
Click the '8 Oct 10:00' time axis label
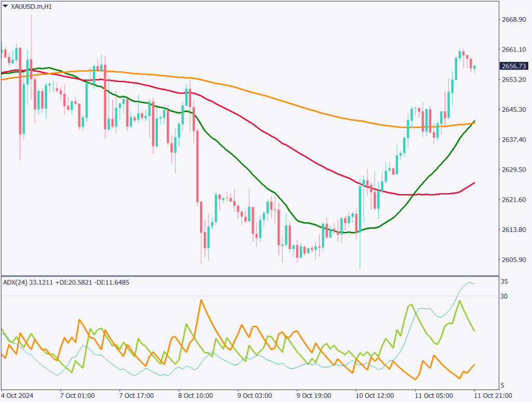[196, 396]
